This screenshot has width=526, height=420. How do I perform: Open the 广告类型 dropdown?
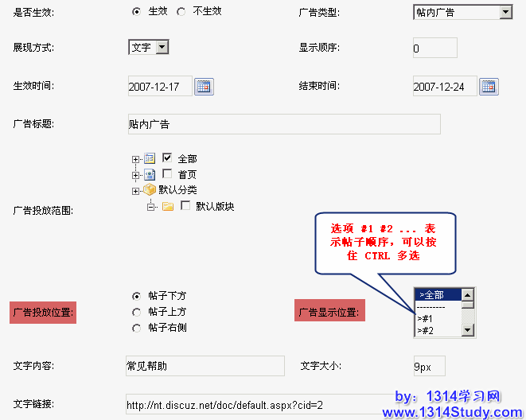click(505, 12)
